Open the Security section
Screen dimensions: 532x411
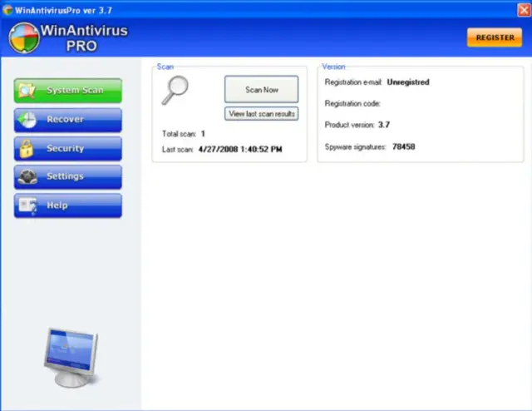click(68, 149)
